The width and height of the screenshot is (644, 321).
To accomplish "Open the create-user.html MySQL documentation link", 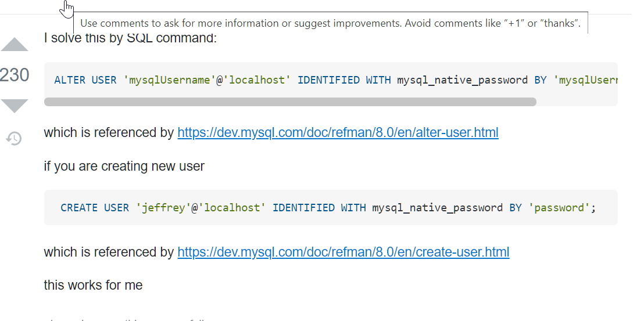I will 344,252.
